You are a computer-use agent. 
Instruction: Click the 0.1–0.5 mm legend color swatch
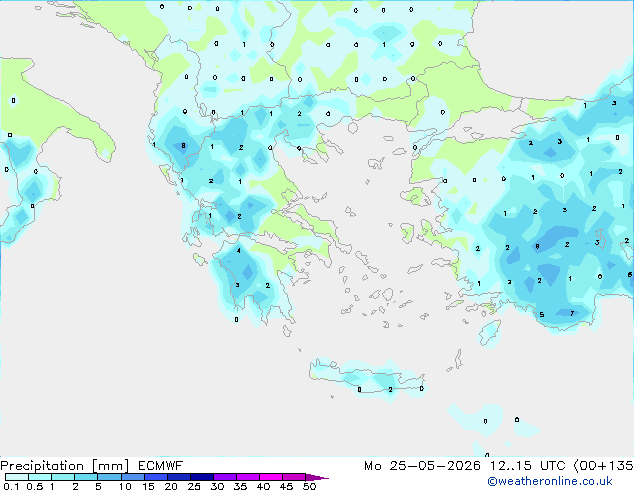[x=17, y=477]
